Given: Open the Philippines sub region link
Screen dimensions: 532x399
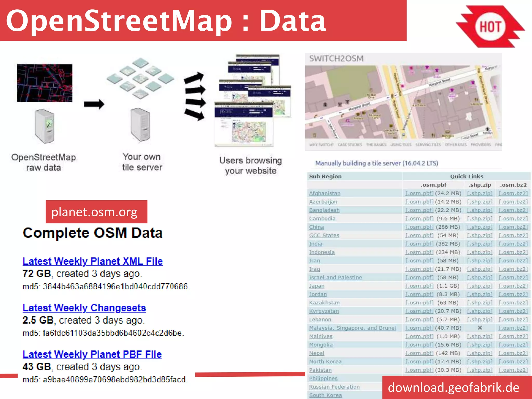Looking at the screenshot, I should (323, 378).
